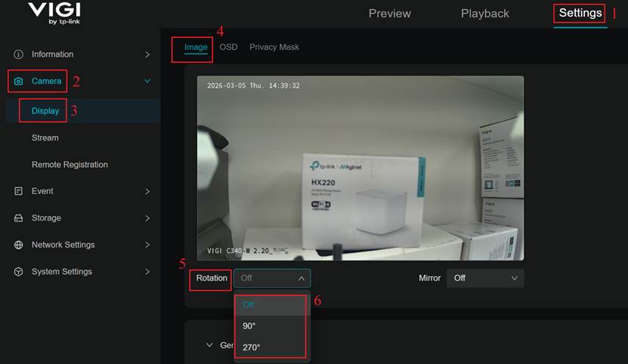Select the Image tab
The height and width of the screenshot is (364, 628).
point(196,48)
